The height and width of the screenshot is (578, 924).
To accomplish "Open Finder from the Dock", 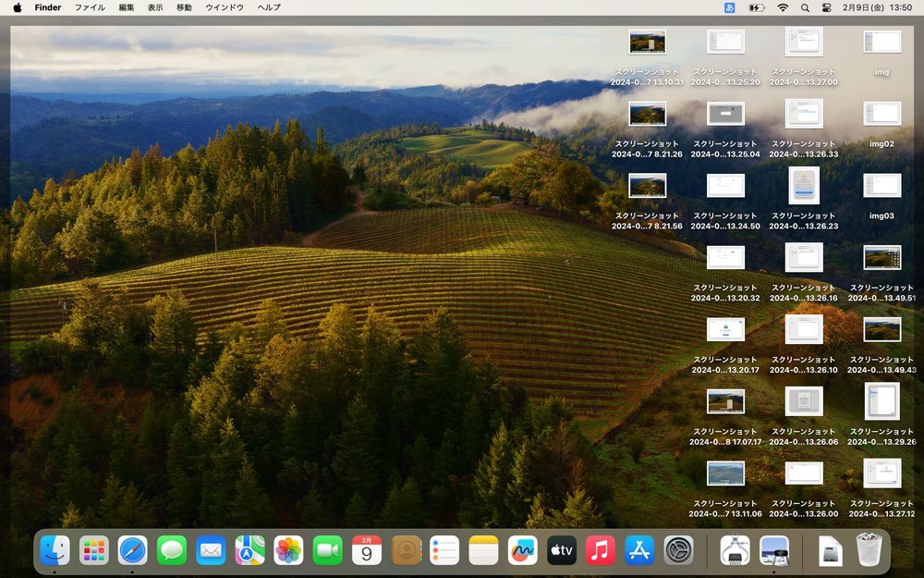I will [55, 550].
